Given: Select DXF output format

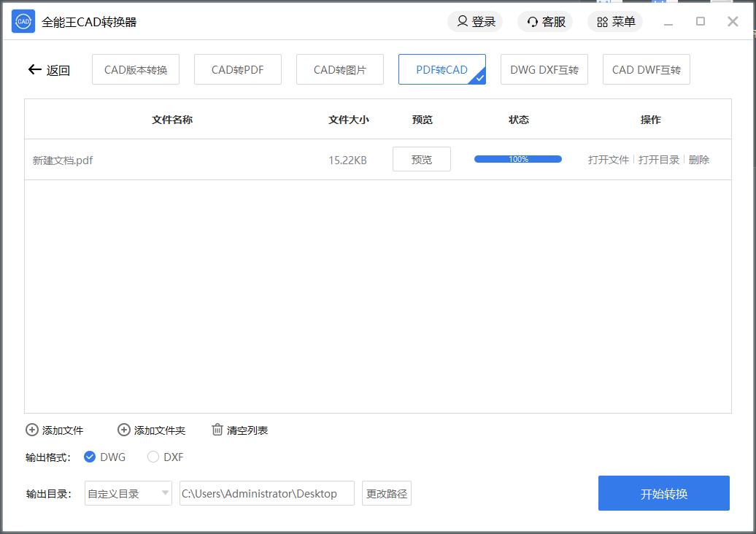Looking at the screenshot, I should click(153, 457).
